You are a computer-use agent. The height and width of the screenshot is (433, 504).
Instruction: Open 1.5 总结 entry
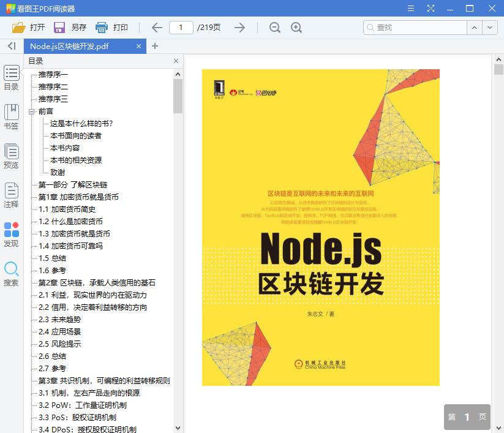[x=53, y=258]
